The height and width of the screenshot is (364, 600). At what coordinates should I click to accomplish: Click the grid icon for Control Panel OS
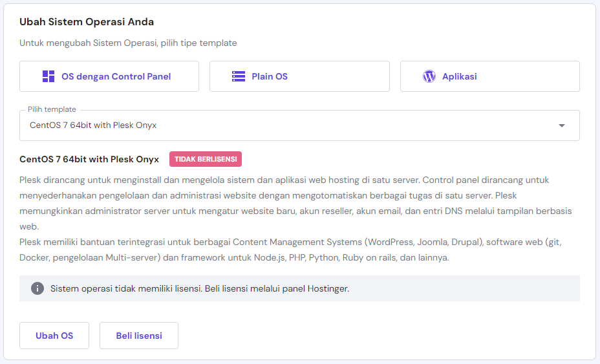pyautogui.click(x=48, y=76)
